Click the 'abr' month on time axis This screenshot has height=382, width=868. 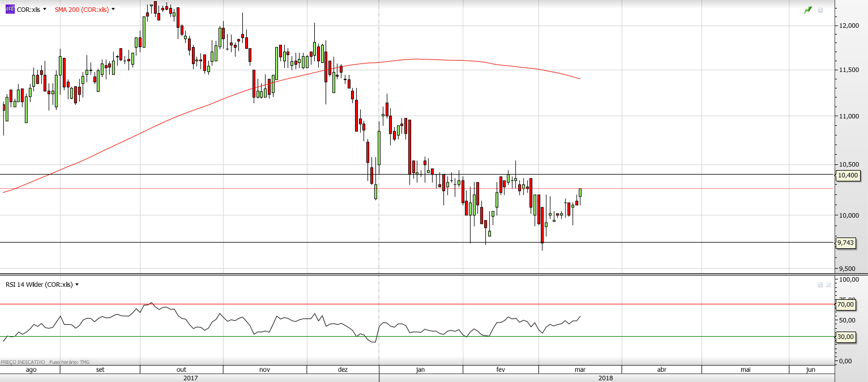661,370
